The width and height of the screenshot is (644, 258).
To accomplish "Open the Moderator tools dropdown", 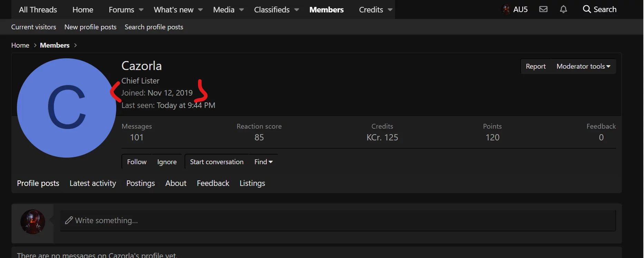I will point(583,66).
